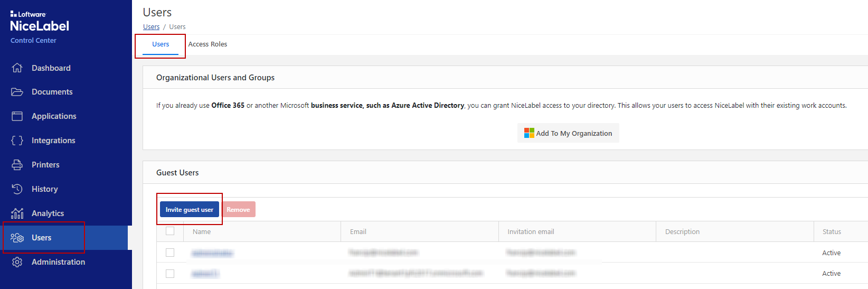Click Organizational Users and Groups heading
Screen dimensions: 868x289
[215, 78]
